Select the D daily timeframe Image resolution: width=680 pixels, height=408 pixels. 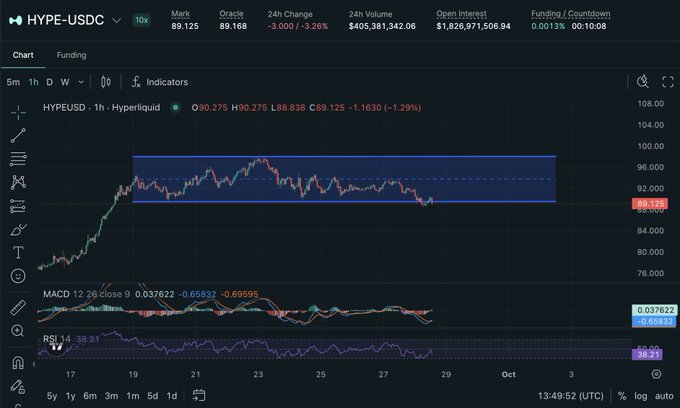49,82
